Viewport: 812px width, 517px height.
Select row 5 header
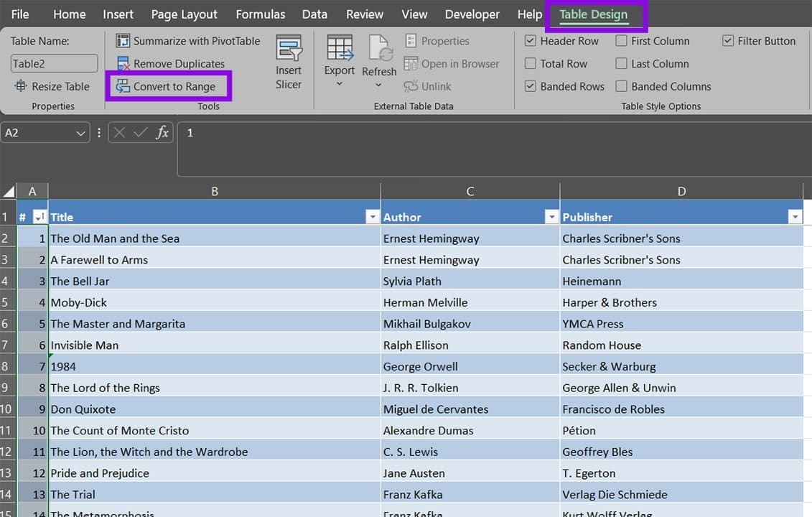pos(9,302)
